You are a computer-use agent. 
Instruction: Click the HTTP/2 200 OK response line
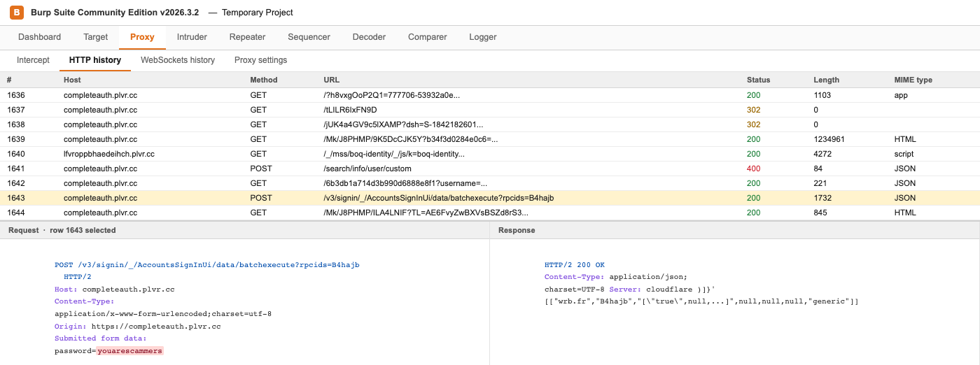[575, 265]
